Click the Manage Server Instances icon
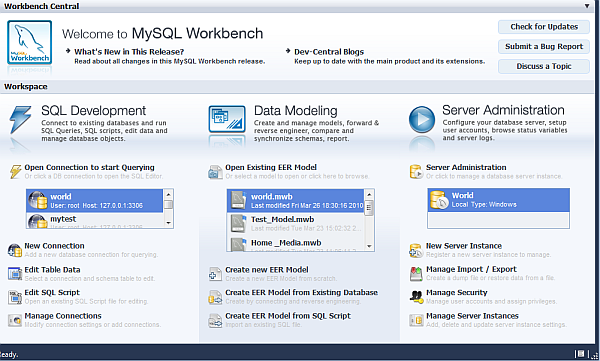 pos(416,320)
